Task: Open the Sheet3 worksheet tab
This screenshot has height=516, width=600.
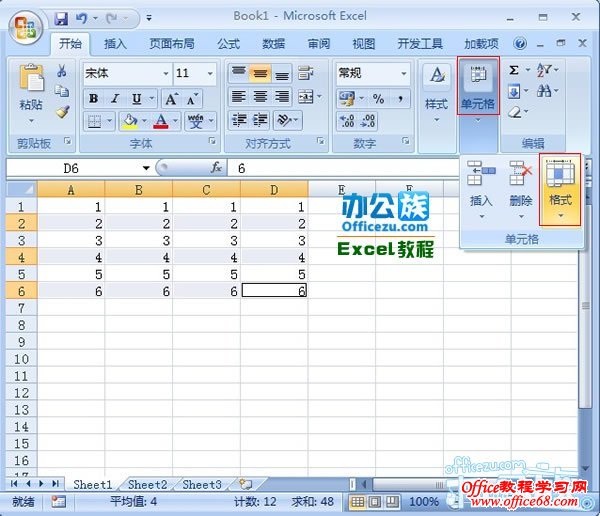Action: click(202, 485)
